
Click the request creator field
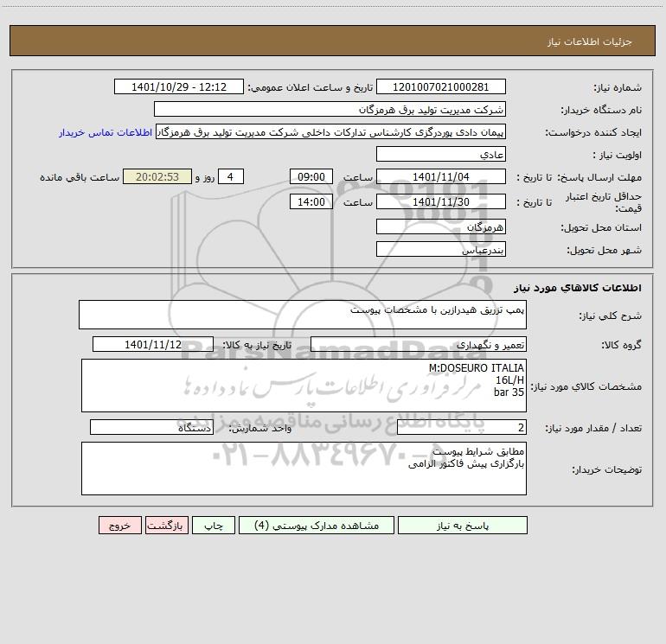point(331,132)
